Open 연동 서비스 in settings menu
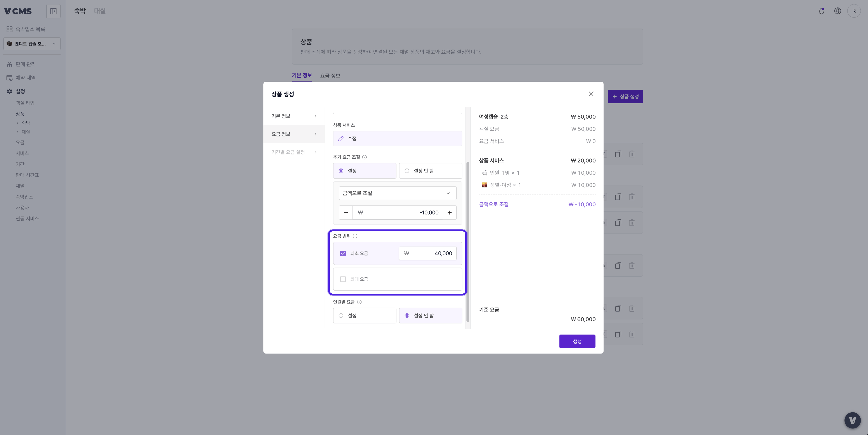868x435 pixels. coord(27,218)
